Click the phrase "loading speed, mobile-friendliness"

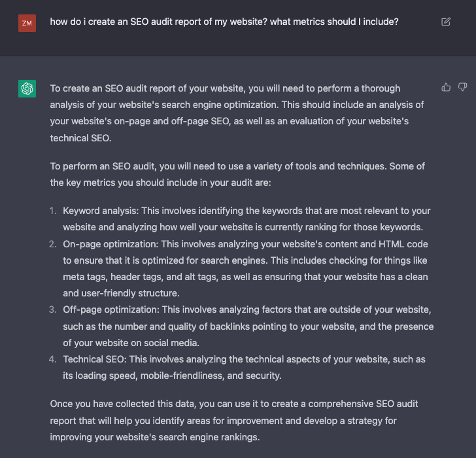click(153, 376)
